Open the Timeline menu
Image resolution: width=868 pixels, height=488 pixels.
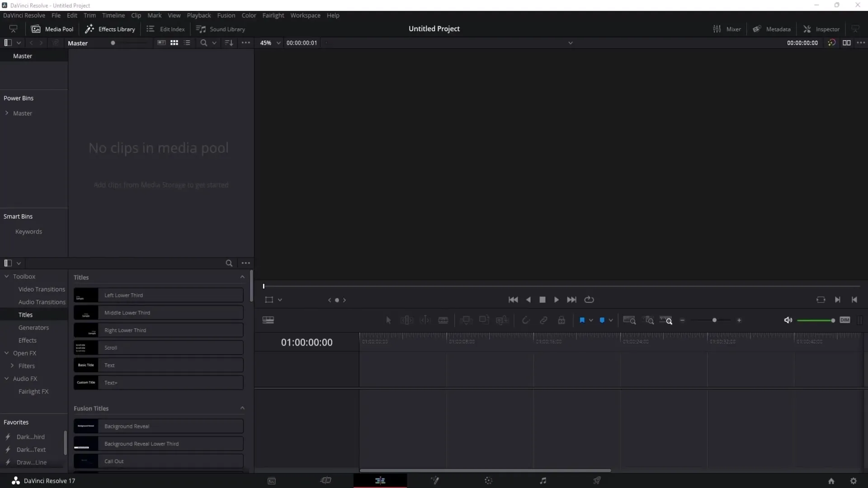tap(113, 15)
